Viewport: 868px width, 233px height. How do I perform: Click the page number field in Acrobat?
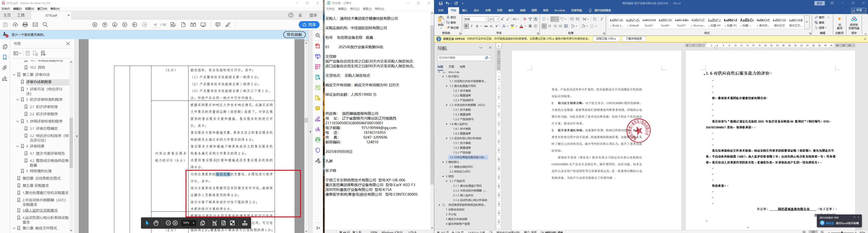[155, 25]
